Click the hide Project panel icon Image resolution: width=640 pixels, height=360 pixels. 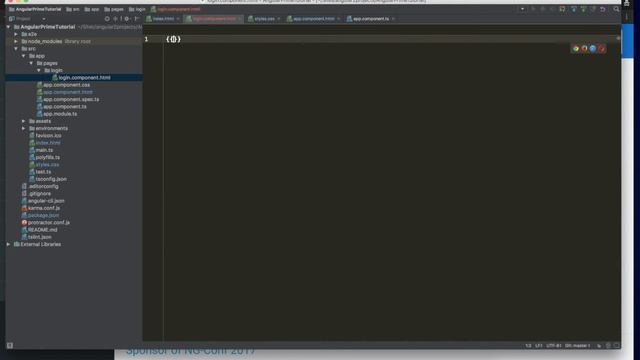(x=137, y=19)
